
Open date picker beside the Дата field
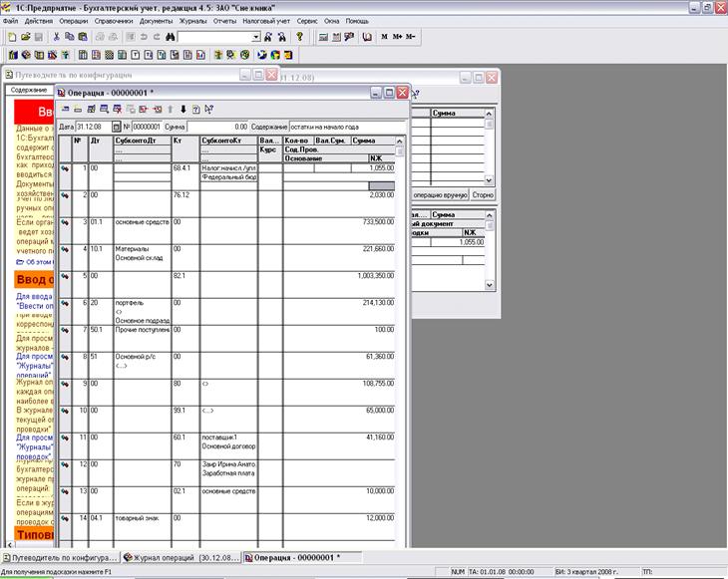coord(116,127)
